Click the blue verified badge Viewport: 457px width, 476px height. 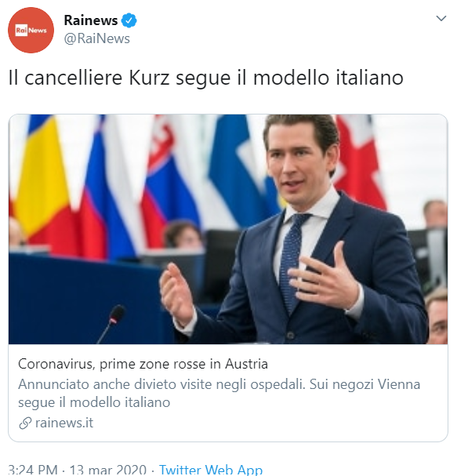[129, 20]
